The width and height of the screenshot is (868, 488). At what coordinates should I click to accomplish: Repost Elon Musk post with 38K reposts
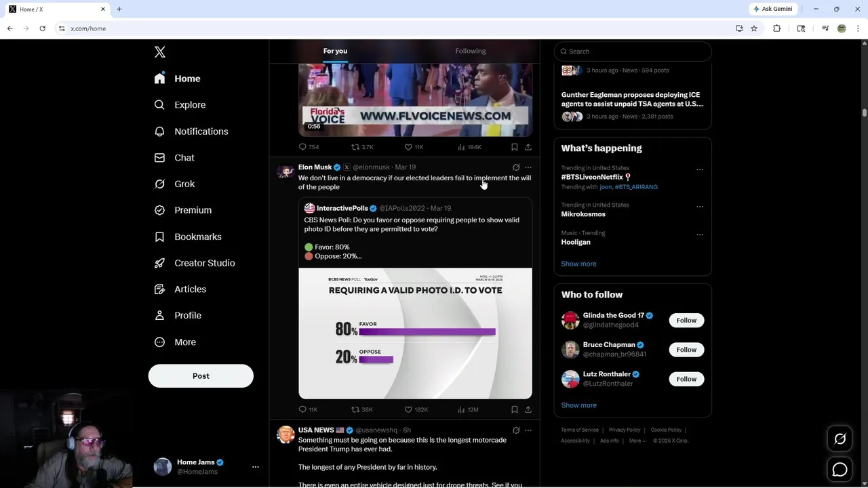point(362,410)
